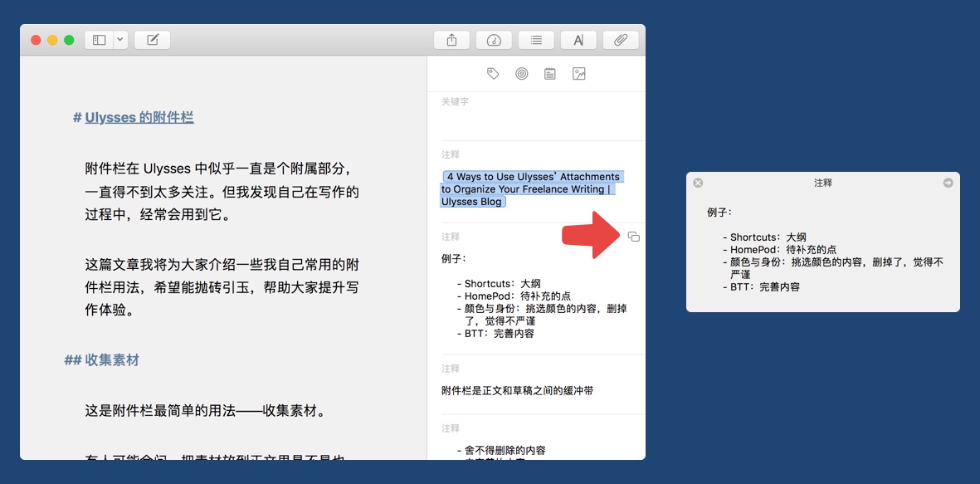The image size is (980, 484).
Task: Show statistics with the gauge icon
Action: pos(494,40)
